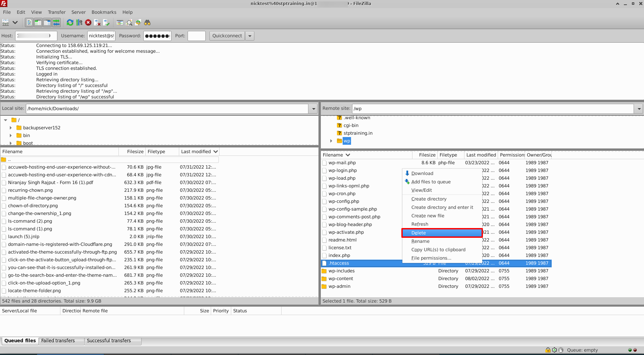Click the speed limits gauge icon

pos(561,350)
